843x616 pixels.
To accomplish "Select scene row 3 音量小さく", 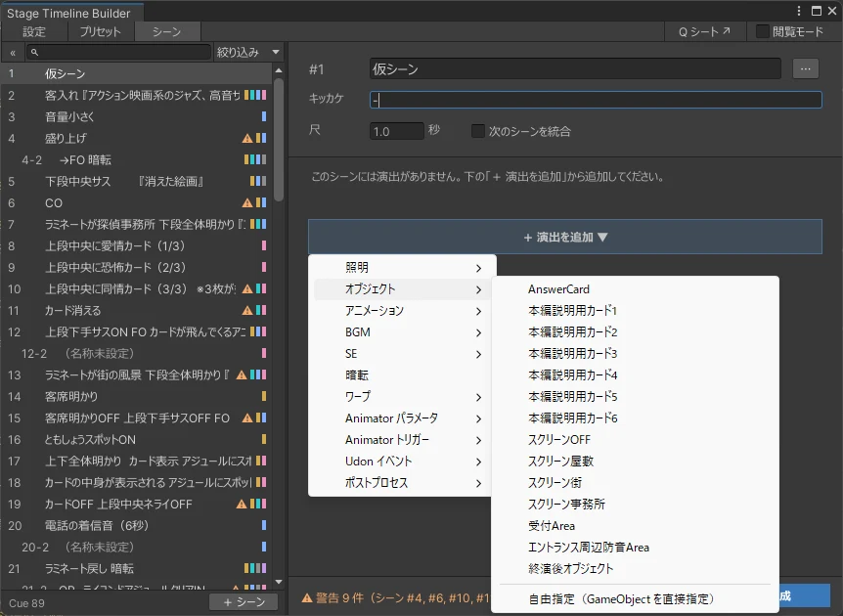I will 137,116.
